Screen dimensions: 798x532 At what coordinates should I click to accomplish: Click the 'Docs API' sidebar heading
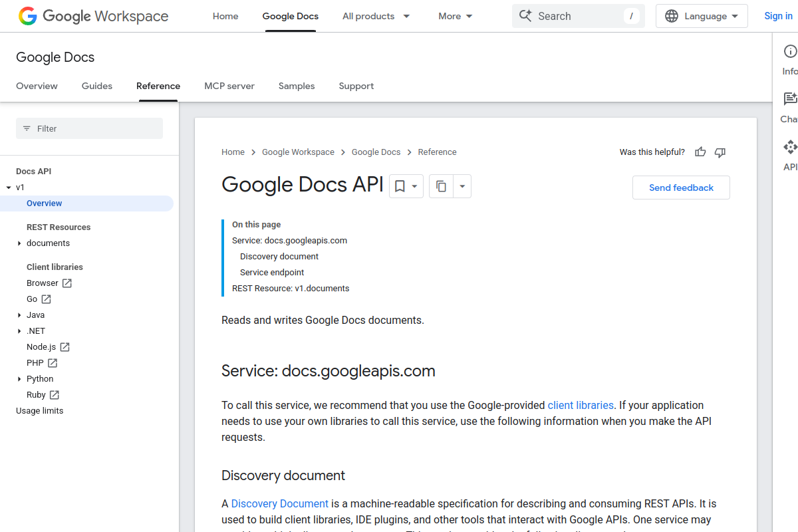click(33, 172)
